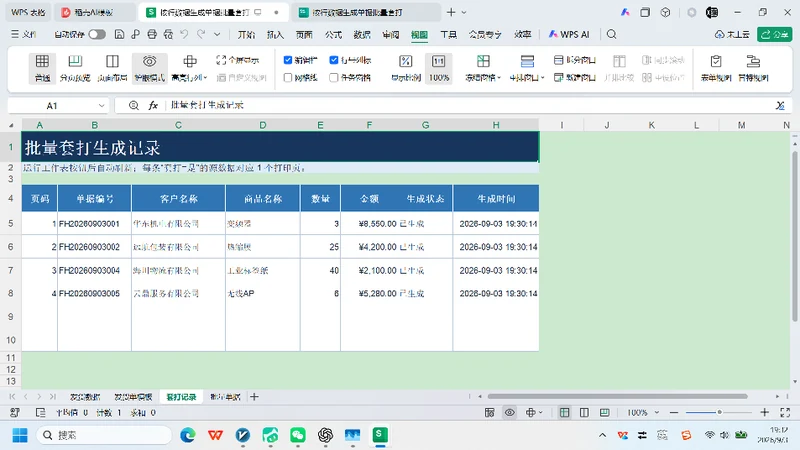Click the Windows Start button
Viewport: 800px width, 450px height.
pyautogui.click(x=20, y=435)
